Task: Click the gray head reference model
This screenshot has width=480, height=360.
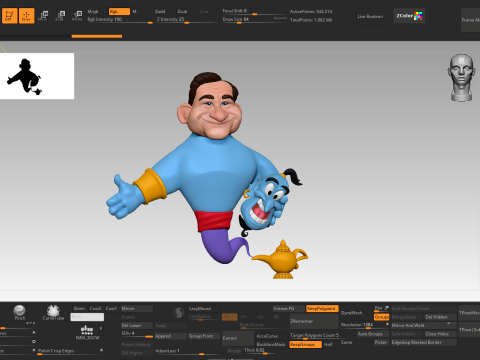Action: coord(461,78)
